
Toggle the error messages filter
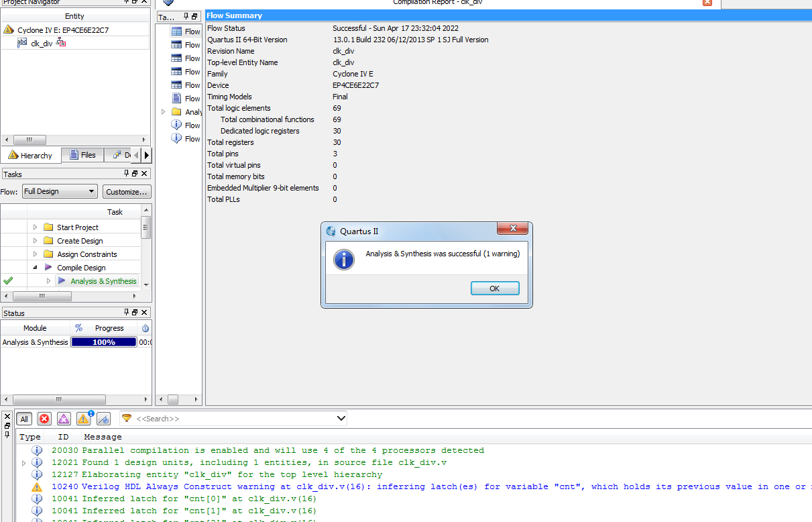coord(44,419)
